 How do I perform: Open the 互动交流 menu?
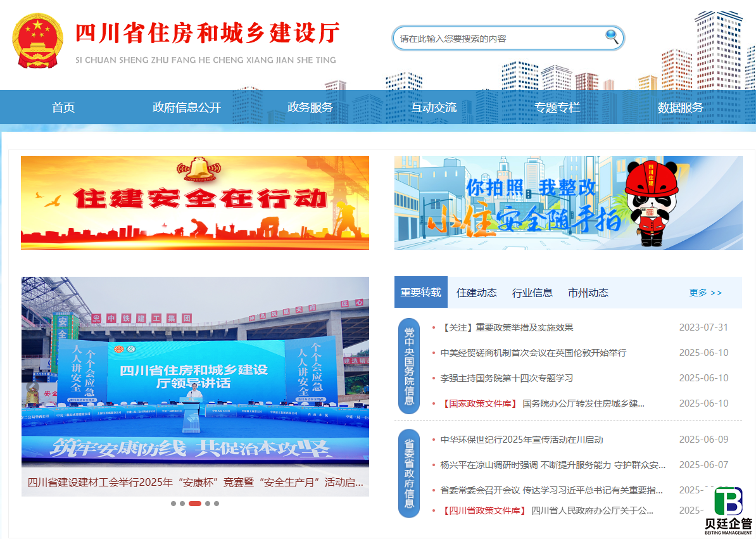coord(436,107)
